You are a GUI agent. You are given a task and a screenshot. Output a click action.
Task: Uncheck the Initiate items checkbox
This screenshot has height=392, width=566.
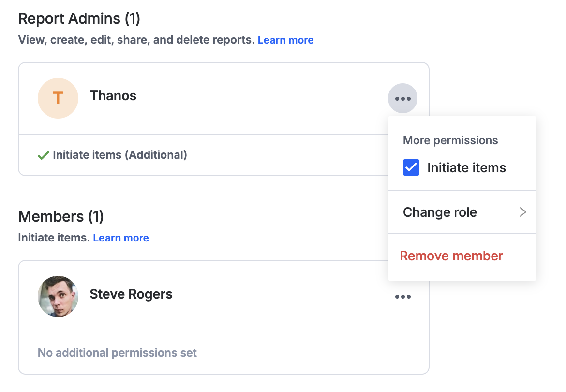coord(411,168)
